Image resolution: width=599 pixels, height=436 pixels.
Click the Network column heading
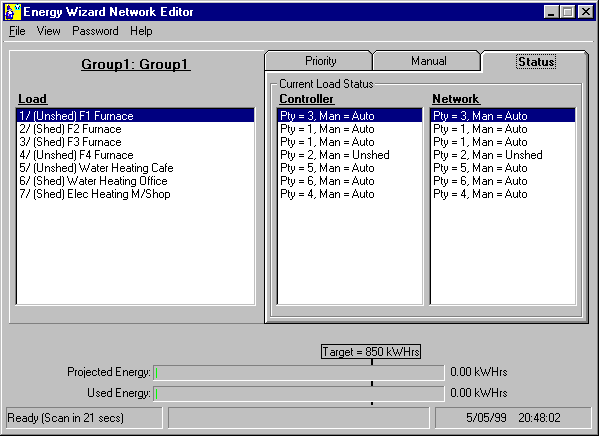(x=456, y=99)
